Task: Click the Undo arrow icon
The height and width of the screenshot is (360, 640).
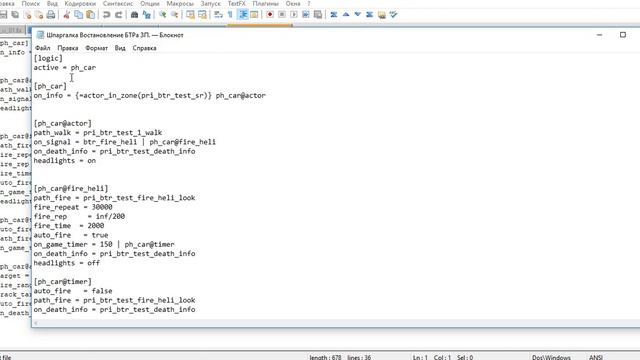Action: point(107,15)
